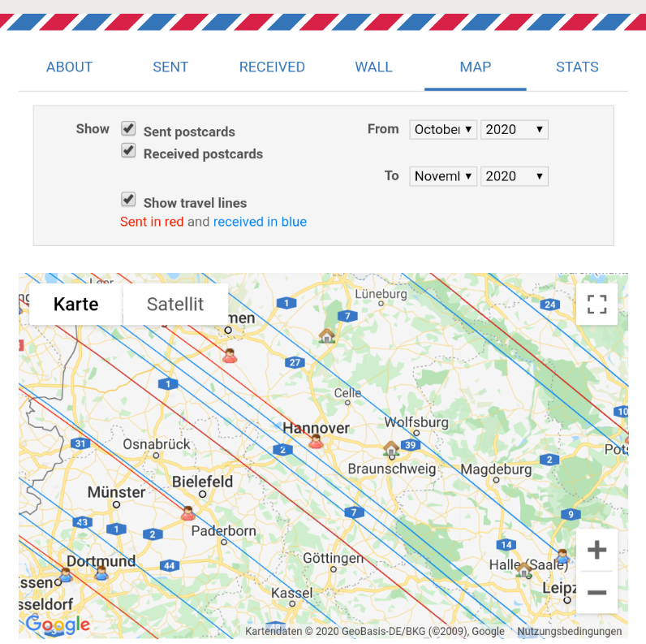Click highway 43 shield near Münster
Screen dimensions: 646x644
click(x=83, y=522)
